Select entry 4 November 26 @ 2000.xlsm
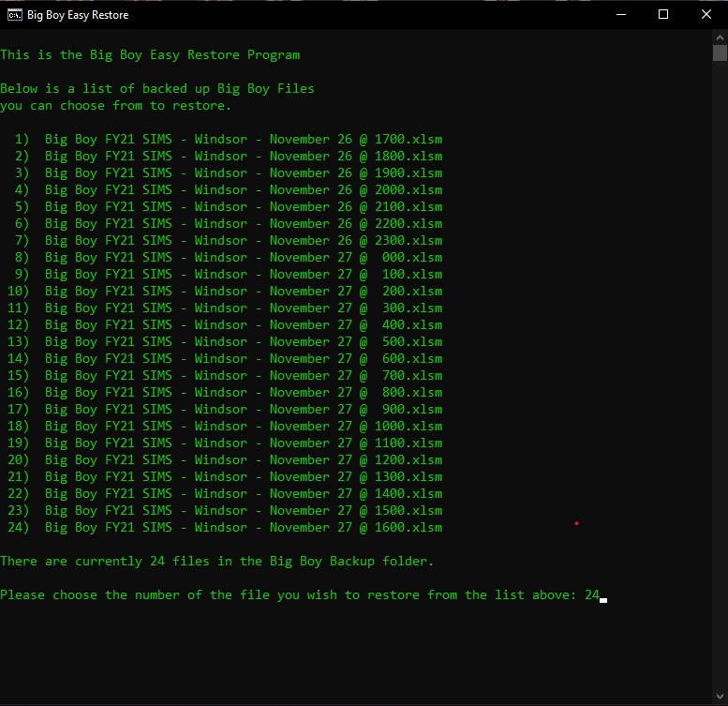Image resolution: width=728 pixels, height=706 pixels. pos(229,190)
